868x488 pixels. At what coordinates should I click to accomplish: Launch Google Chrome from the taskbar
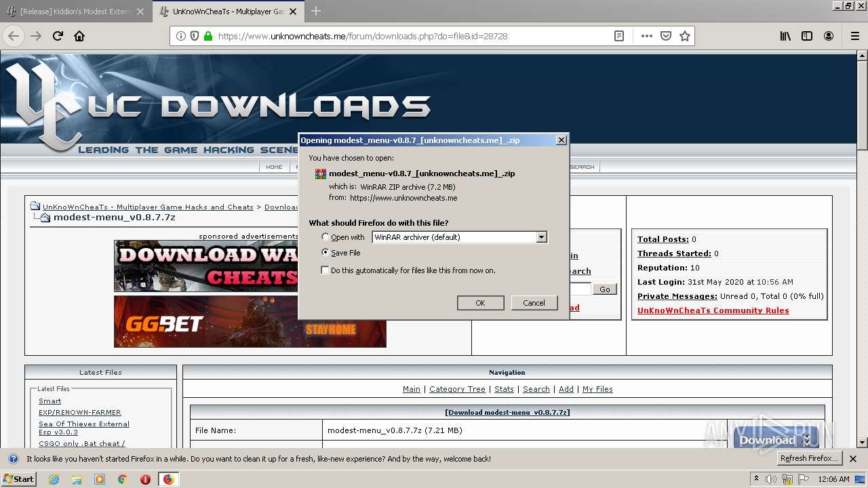[123, 479]
